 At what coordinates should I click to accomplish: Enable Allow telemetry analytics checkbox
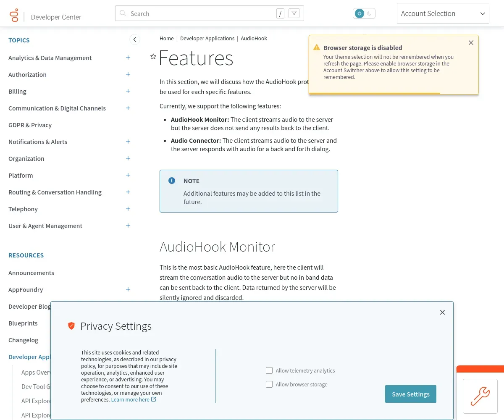point(269,370)
